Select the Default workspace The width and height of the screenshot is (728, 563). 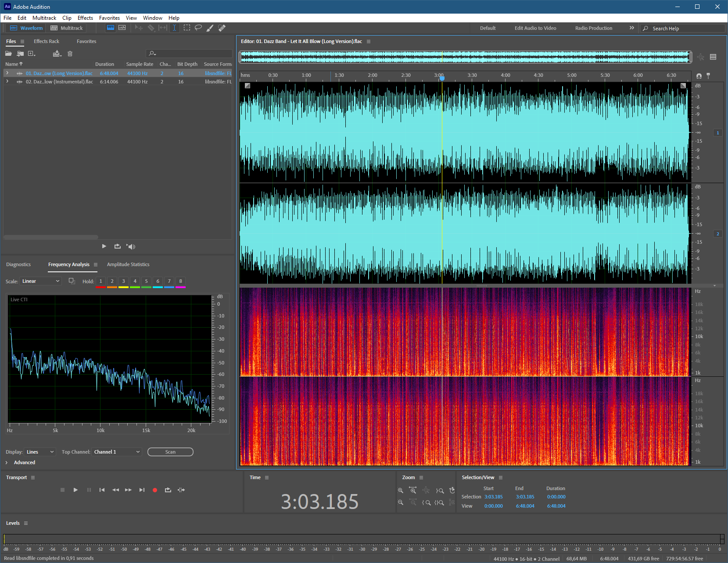488,28
